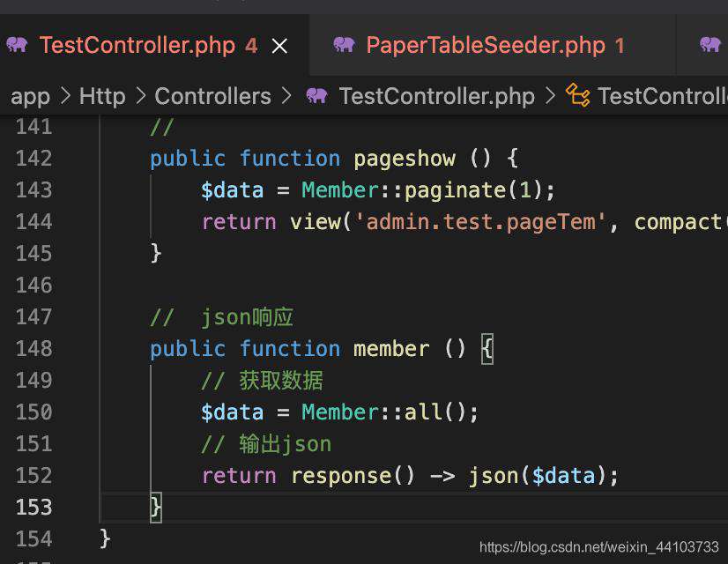
Task: Click line number 142 in the gutter
Action: [x=33, y=159]
